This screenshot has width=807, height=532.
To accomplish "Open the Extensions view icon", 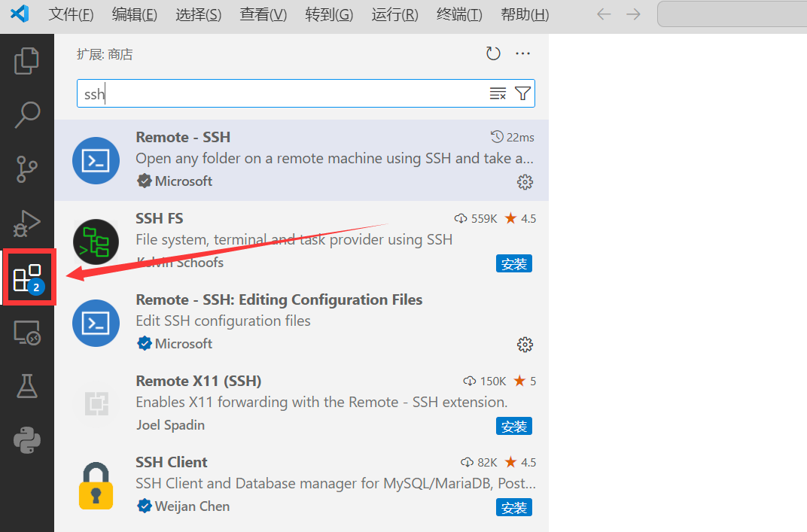I will 28,278.
